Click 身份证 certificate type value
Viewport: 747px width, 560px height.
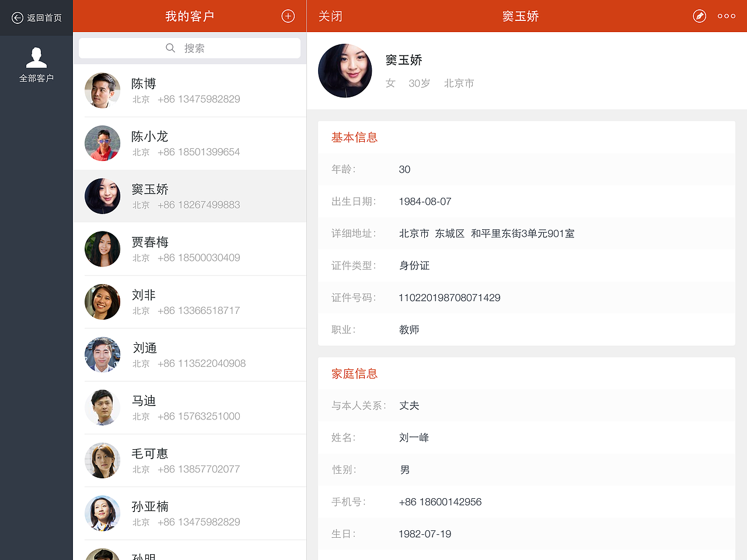(414, 265)
